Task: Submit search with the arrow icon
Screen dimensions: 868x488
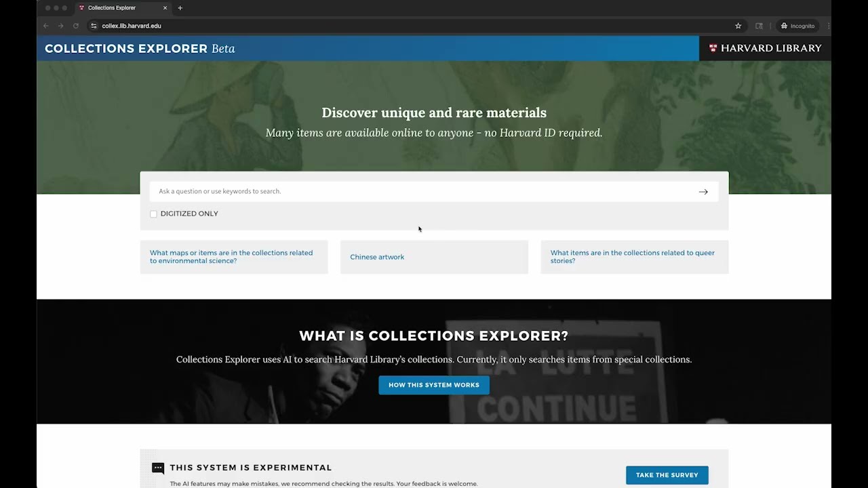Action: pos(703,192)
